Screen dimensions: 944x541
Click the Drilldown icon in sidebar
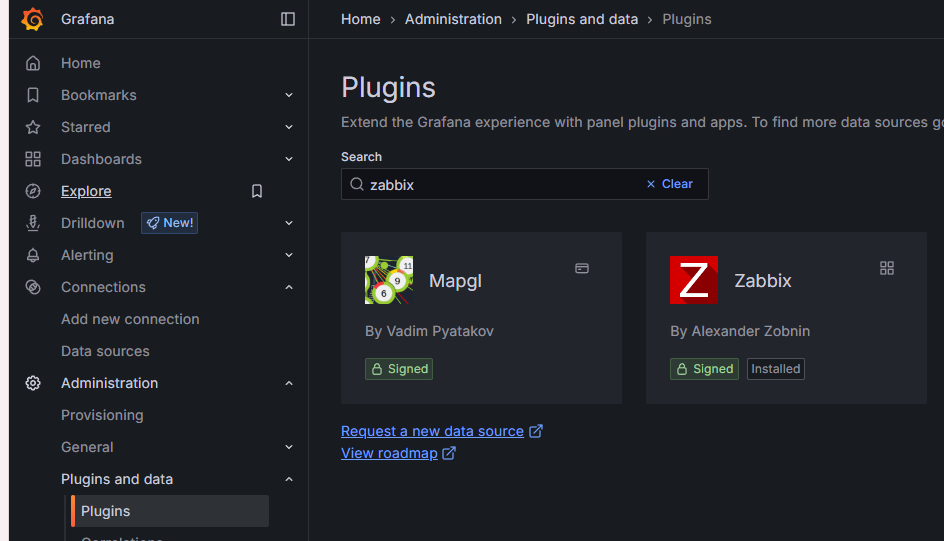point(33,223)
